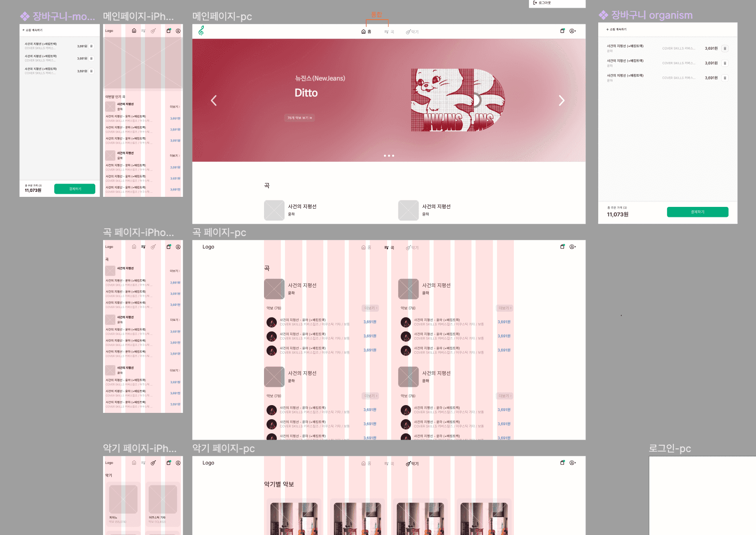Click NewJeans Ditto album artwork on banner

458,100
